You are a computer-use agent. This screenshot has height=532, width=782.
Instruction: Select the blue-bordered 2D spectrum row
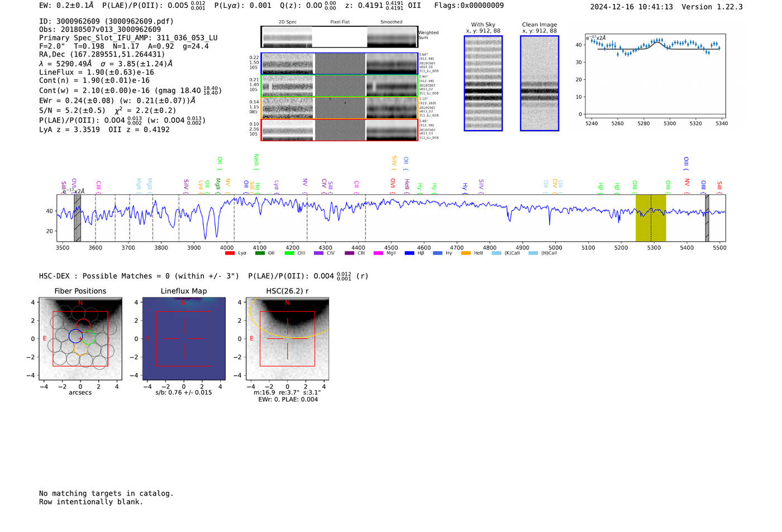point(340,64)
